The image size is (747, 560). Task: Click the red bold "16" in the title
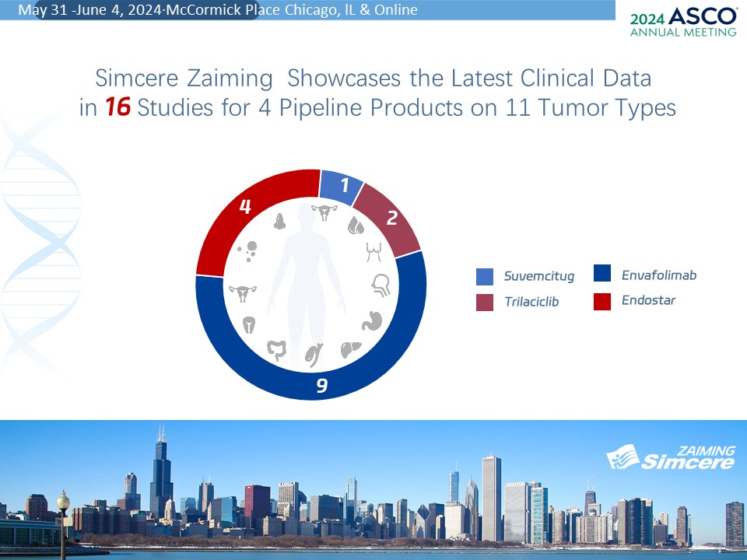117,107
